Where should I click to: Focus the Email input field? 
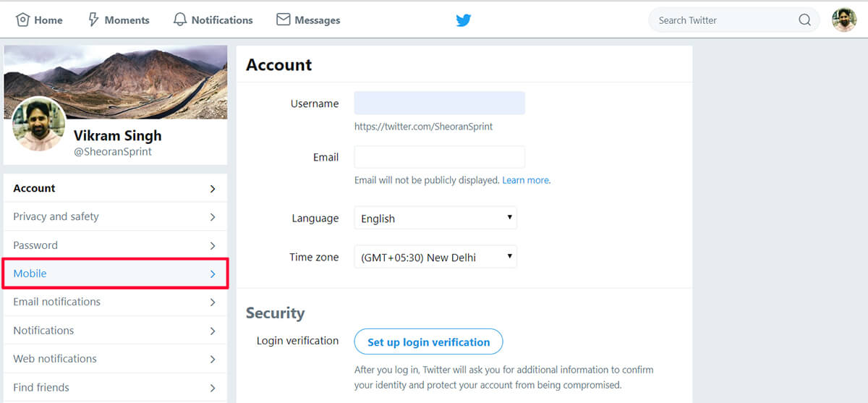coord(440,157)
